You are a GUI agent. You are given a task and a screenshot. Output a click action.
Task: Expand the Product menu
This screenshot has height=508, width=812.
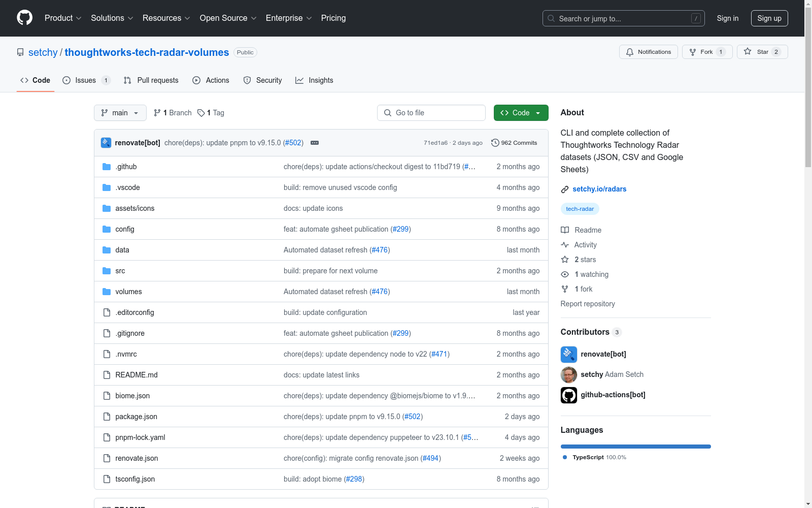63,18
